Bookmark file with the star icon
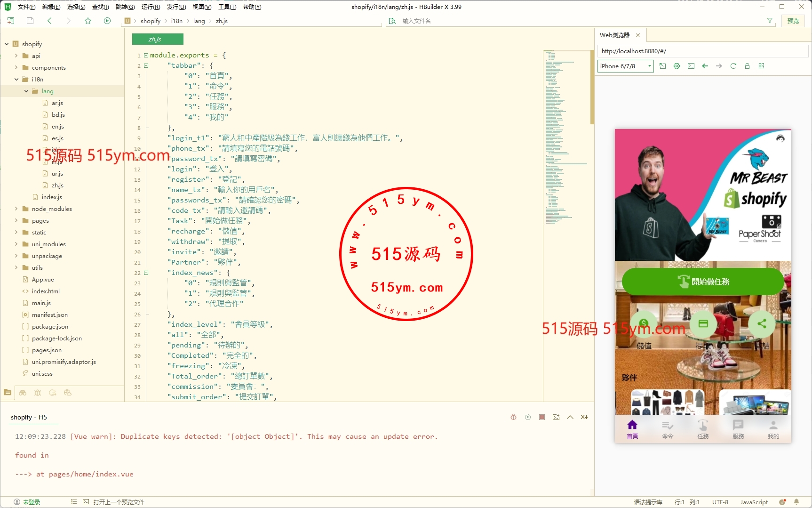Image resolution: width=812 pixels, height=508 pixels. coord(88,21)
